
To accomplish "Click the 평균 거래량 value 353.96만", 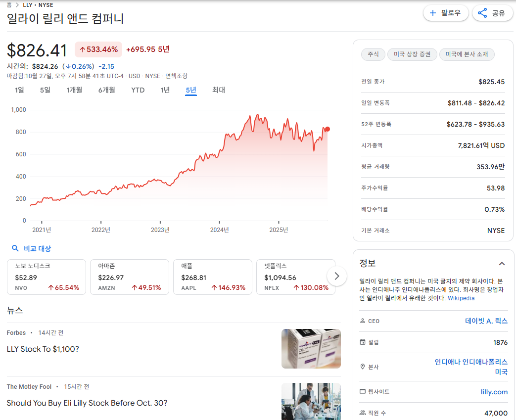I will [490, 167].
